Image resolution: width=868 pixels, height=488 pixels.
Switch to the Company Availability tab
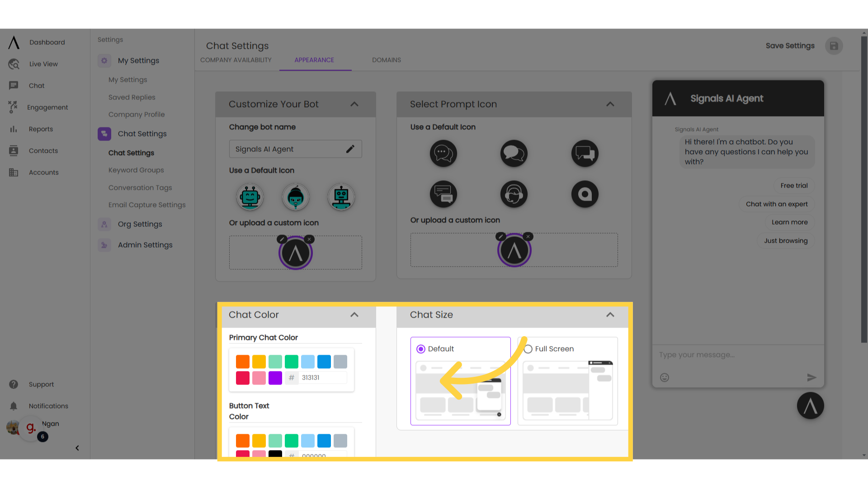click(x=236, y=60)
